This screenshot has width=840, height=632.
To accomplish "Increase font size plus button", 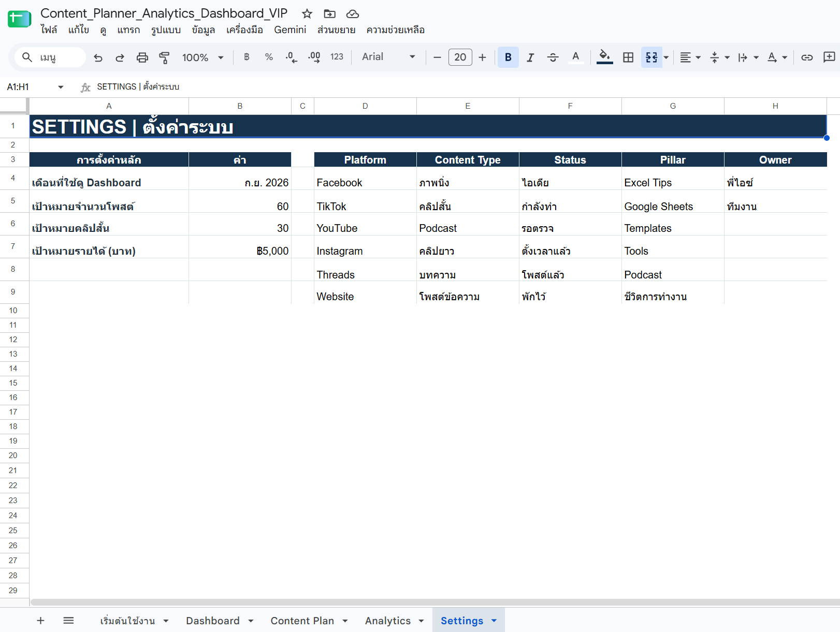I will click(482, 57).
